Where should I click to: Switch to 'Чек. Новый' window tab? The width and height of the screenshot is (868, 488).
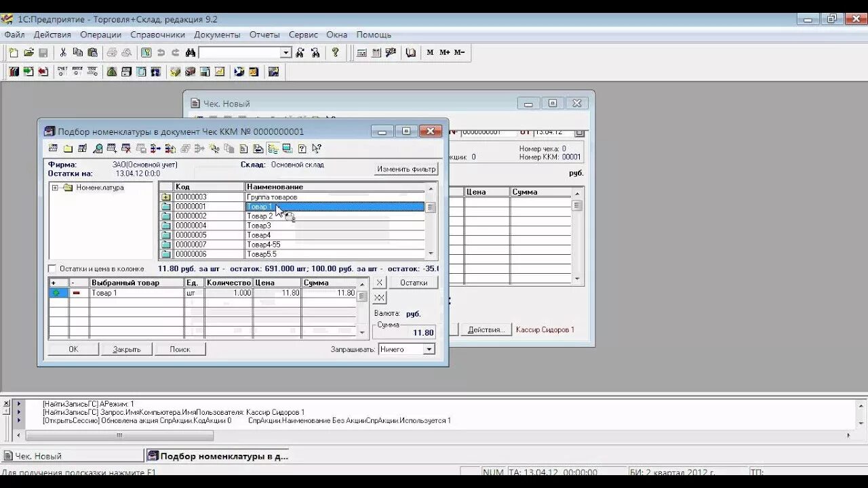pos(73,456)
